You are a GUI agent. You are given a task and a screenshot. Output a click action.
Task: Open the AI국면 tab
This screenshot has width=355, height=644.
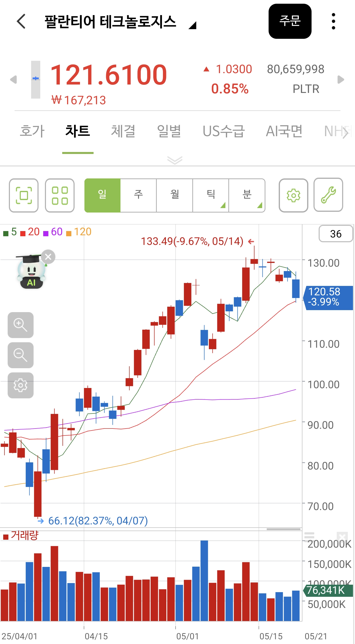point(284,131)
